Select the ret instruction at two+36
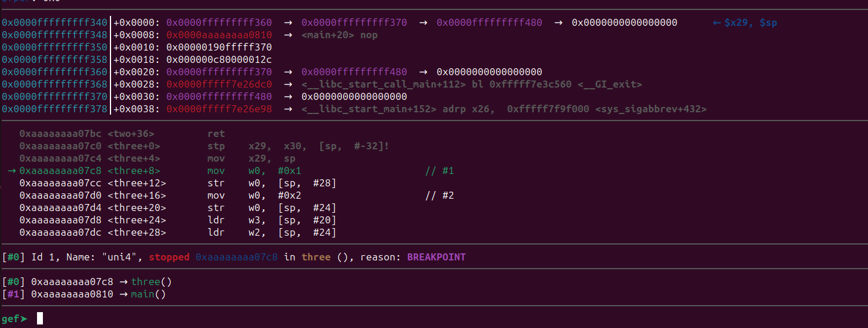This screenshot has width=868, height=328. (x=216, y=134)
